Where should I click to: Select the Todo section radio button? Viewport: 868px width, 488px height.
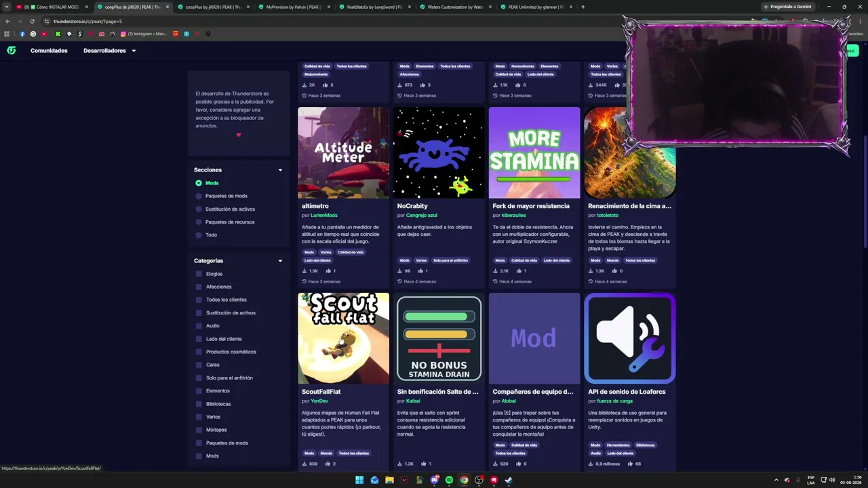[199, 235]
